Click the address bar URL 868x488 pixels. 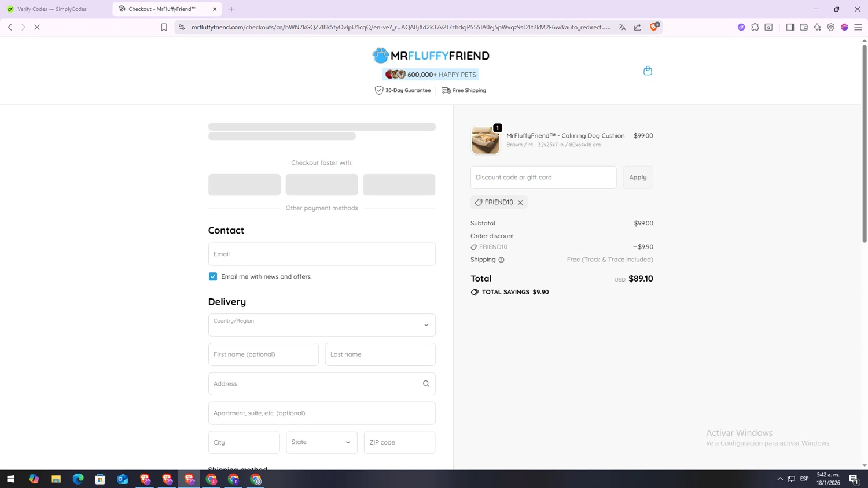[400, 27]
